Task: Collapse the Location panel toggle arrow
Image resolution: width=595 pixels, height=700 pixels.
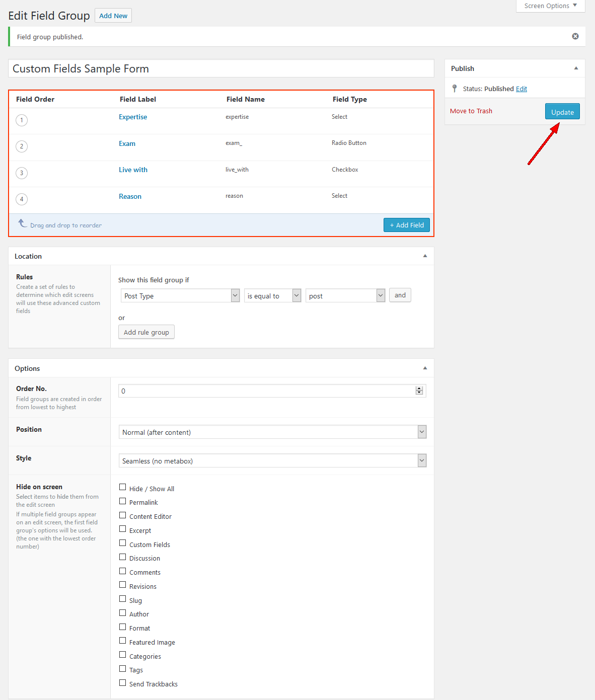Action: pos(425,256)
